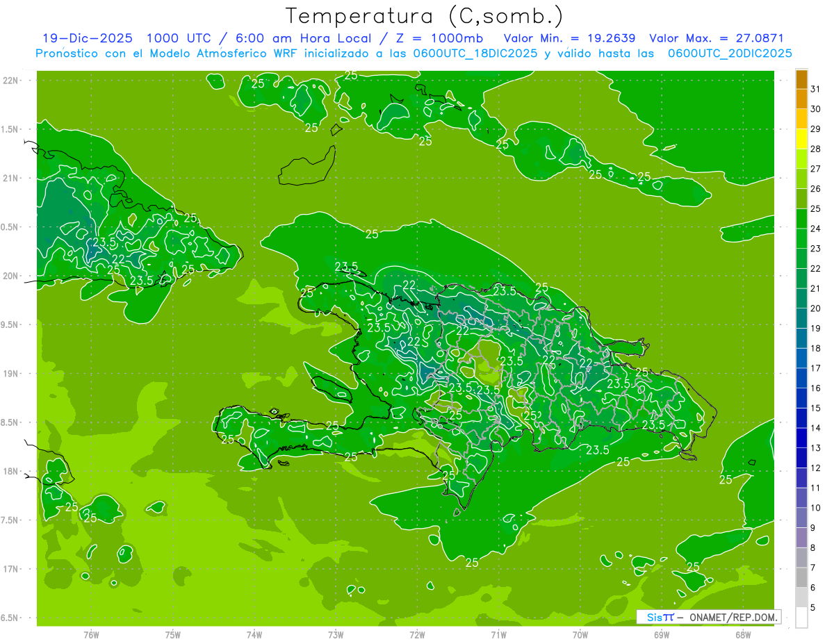Click the 'SisTT - ONAMET/REP.DOM.' credit label

(708, 617)
